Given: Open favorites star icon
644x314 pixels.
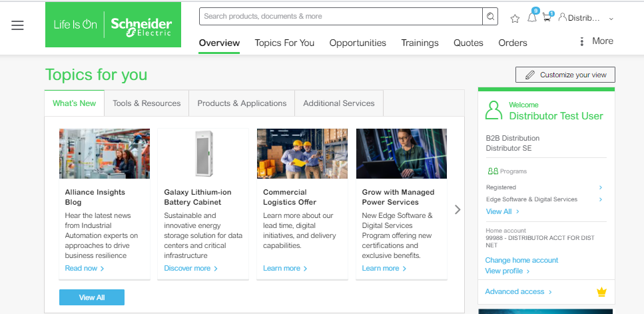Looking at the screenshot, I should 515,19.
